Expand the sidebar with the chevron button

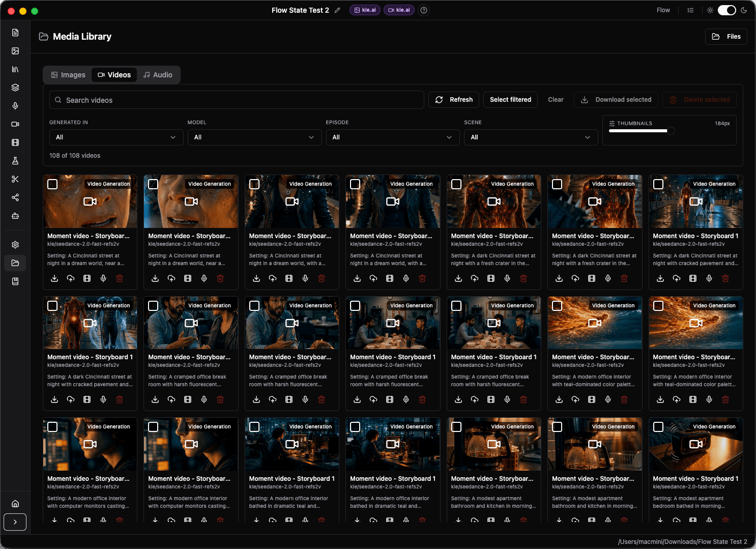pyautogui.click(x=15, y=522)
